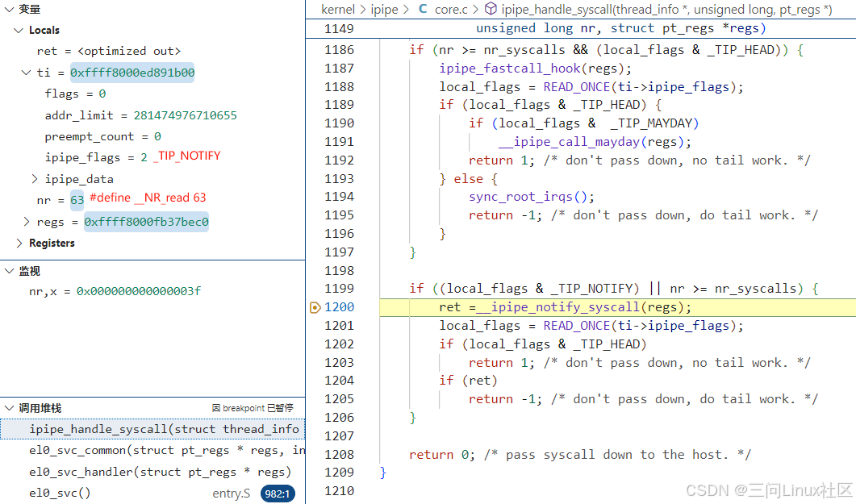Collapse the 变量 variables section
The width and height of the screenshot is (856, 504).
click(10, 9)
